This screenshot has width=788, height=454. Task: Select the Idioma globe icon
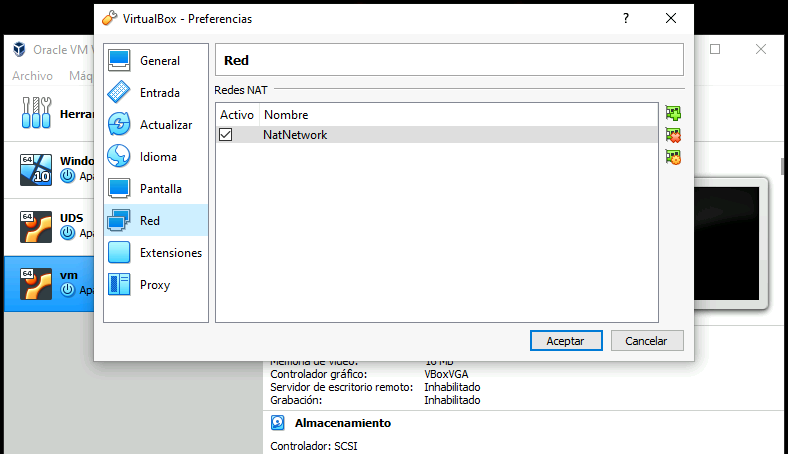click(x=119, y=156)
